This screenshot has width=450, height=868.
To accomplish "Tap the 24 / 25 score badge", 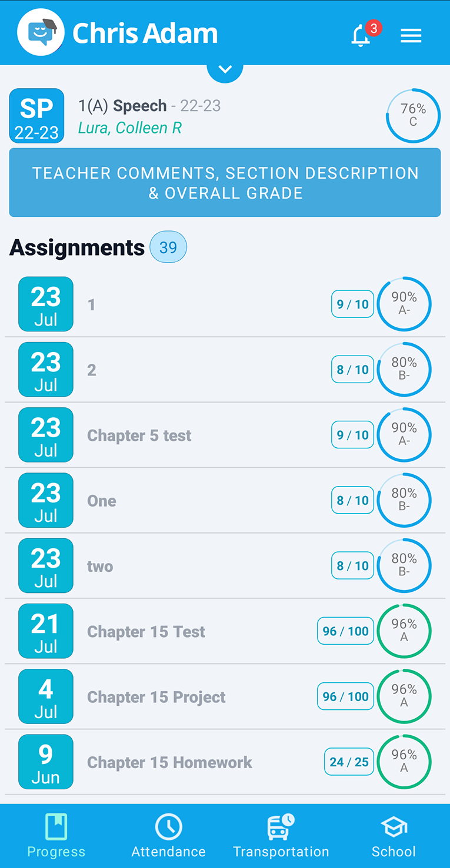I will pos(349,762).
